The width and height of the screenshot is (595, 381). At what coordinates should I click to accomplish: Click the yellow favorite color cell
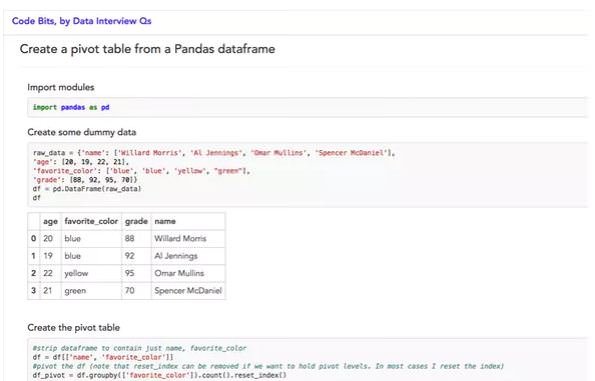pyautogui.click(x=91, y=273)
